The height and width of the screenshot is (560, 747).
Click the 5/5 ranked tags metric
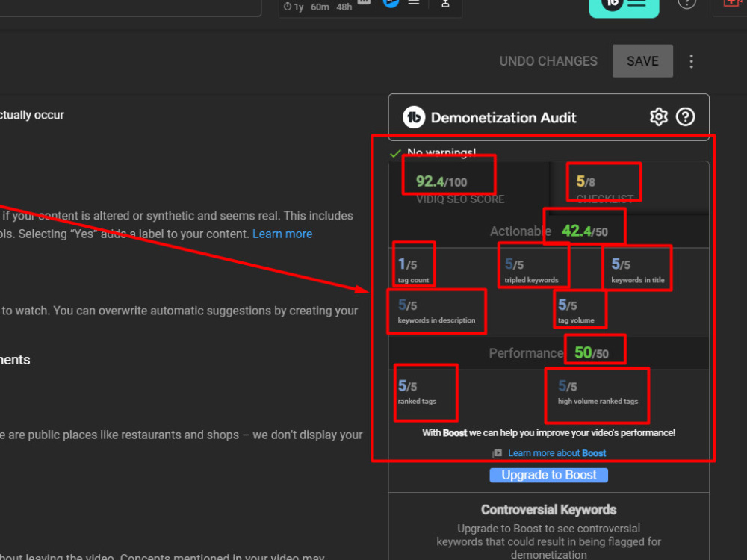pos(417,392)
